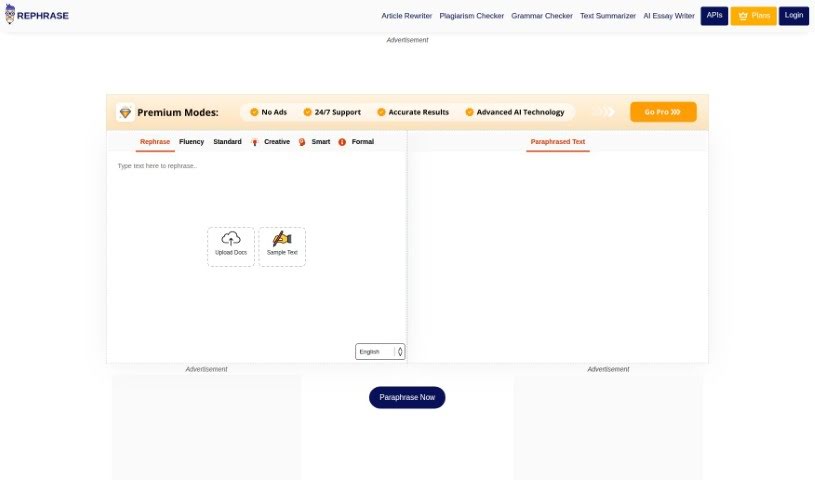Click the REPHRASE brand name text
Screen dimensions: 815x480
point(43,16)
